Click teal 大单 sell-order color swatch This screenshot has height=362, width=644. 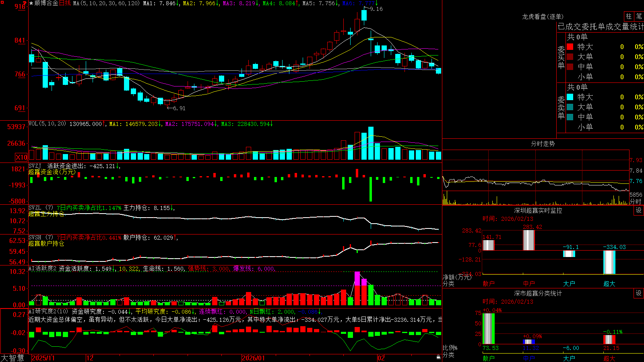570,107
